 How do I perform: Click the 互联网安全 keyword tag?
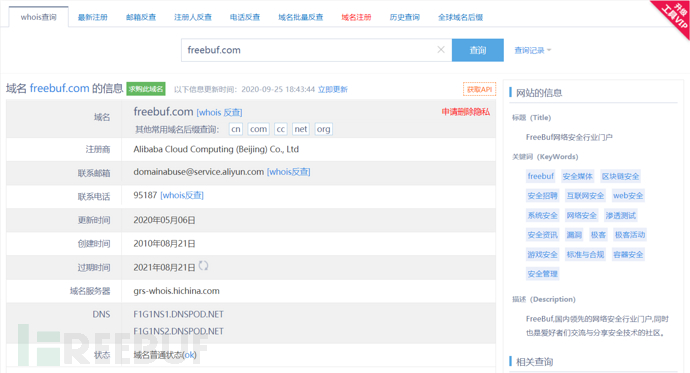[x=585, y=196]
